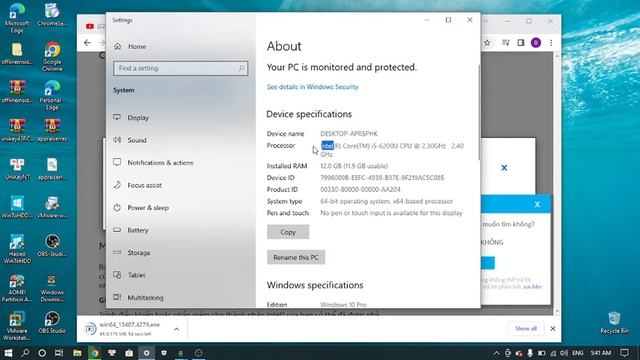Close the Chrome downloads bar
640x360 pixels.
point(553,329)
